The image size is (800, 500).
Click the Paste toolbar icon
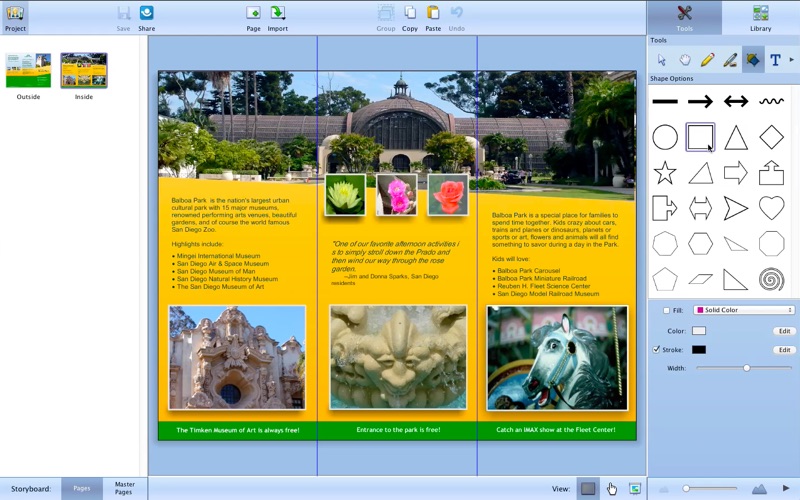[433, 17]
